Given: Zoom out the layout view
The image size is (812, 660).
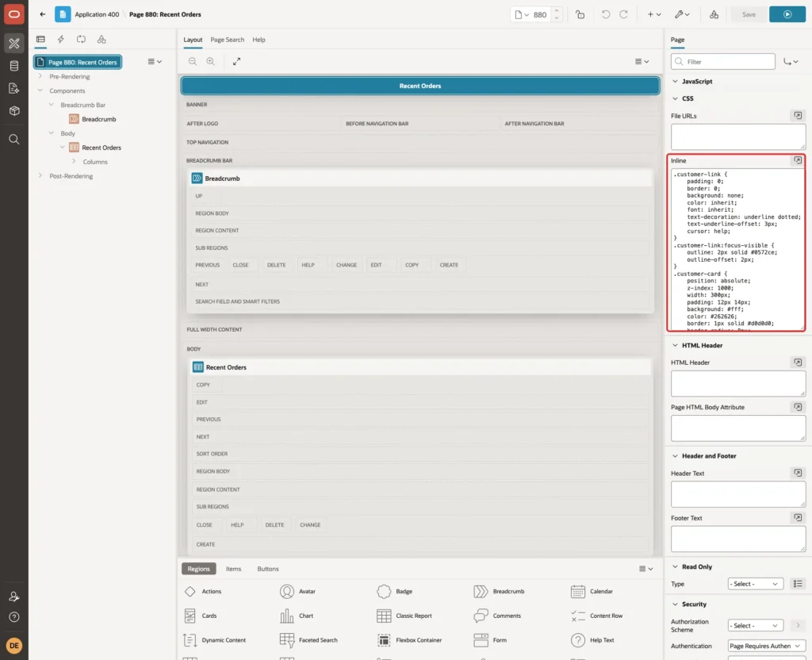Looking at the screenshot, I should (193, 61).
